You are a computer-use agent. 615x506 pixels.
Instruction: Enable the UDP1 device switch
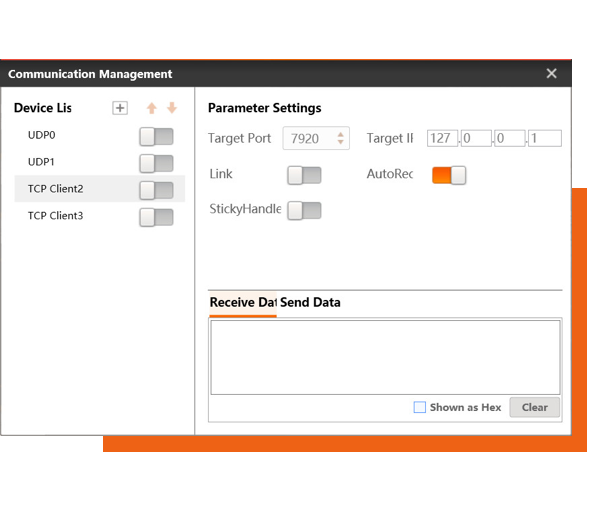tap(156, 163)
